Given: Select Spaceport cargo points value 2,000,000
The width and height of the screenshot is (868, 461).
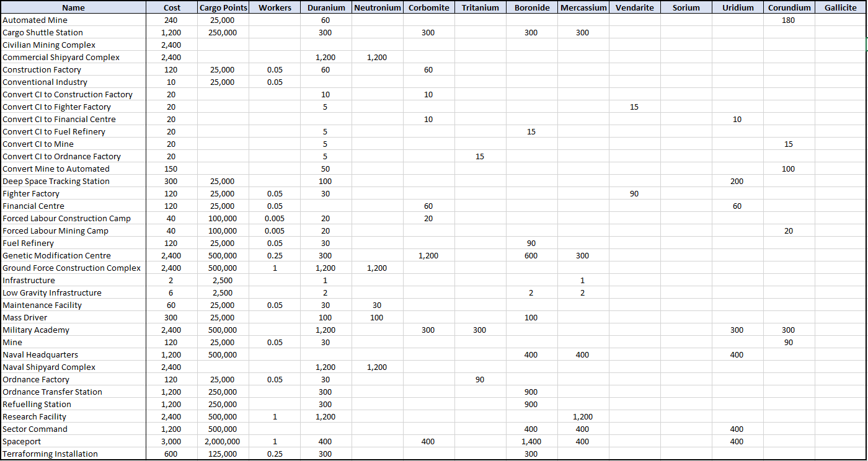Looking at the screenshot, I should (x=223, y=441).
